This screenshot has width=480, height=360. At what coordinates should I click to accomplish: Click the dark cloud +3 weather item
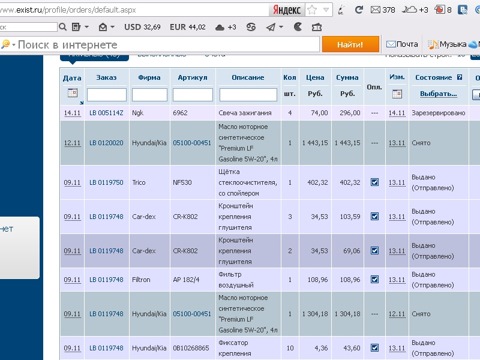click(226, 27)
